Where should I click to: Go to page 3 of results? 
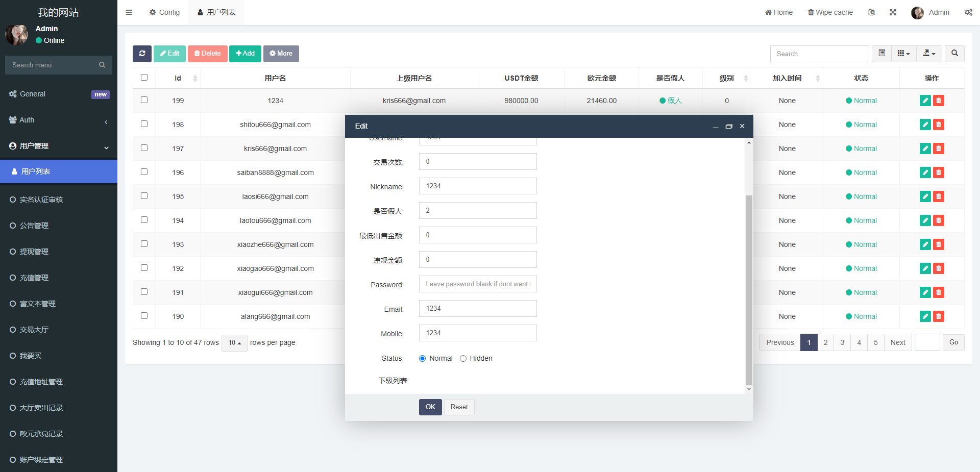[x=842, y=342]
